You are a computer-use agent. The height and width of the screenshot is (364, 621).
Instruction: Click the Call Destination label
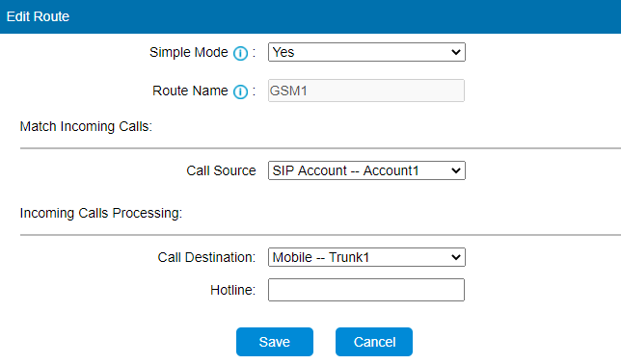[206, 257]
